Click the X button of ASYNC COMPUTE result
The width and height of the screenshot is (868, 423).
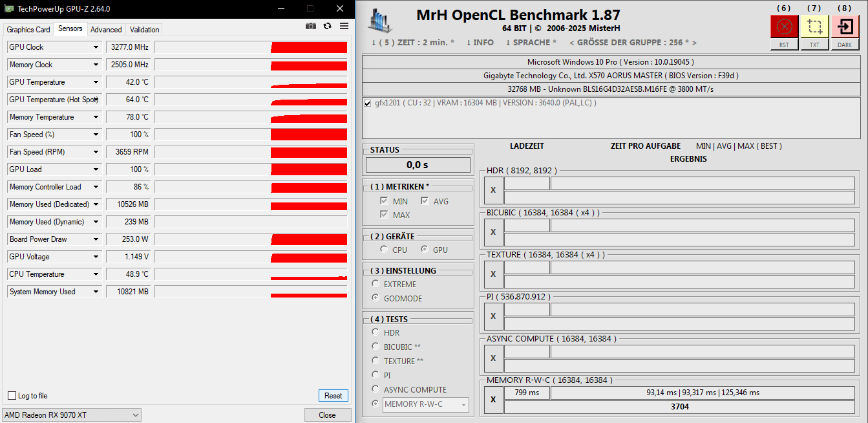click(493, 358)
